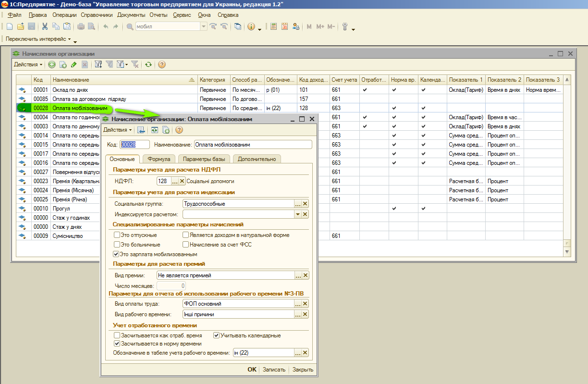Check Засчитывается как отраб. время
588x384 pixels.
tap(117, 335)
